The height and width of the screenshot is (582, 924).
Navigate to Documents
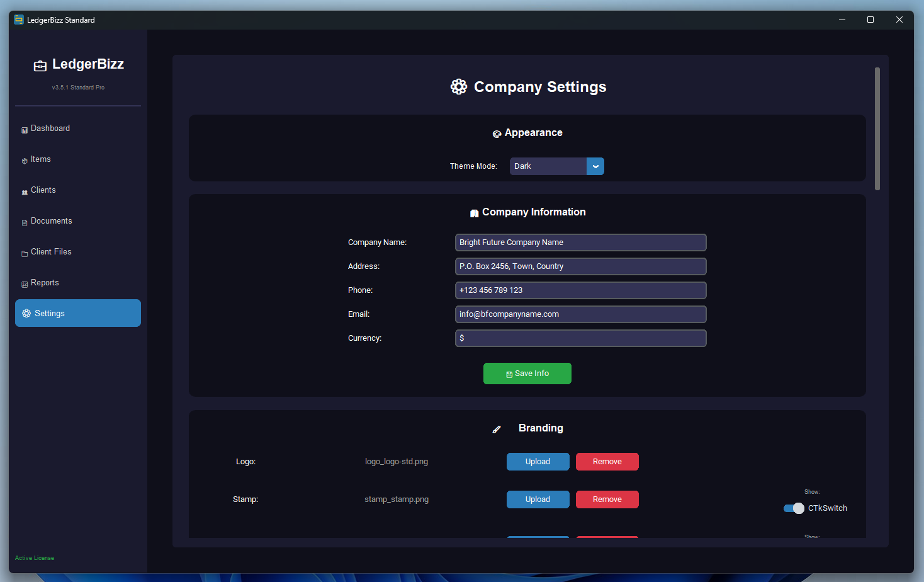click(78, 221)
